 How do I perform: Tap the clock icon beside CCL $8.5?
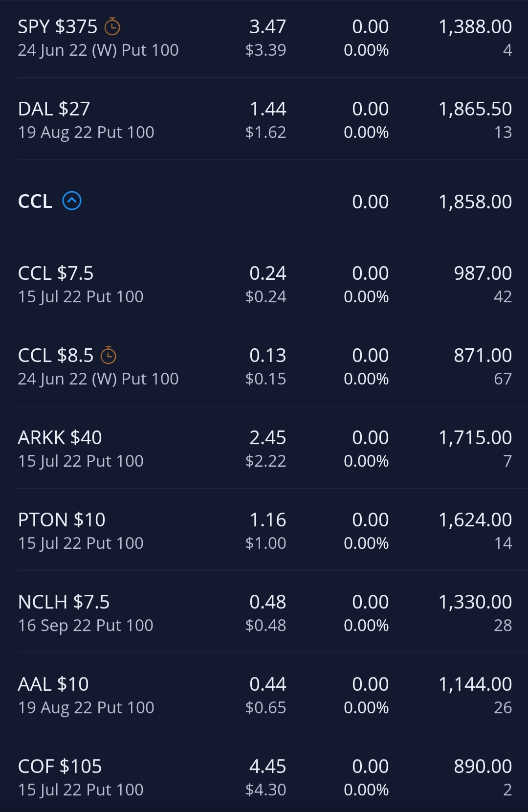point(109,355)
